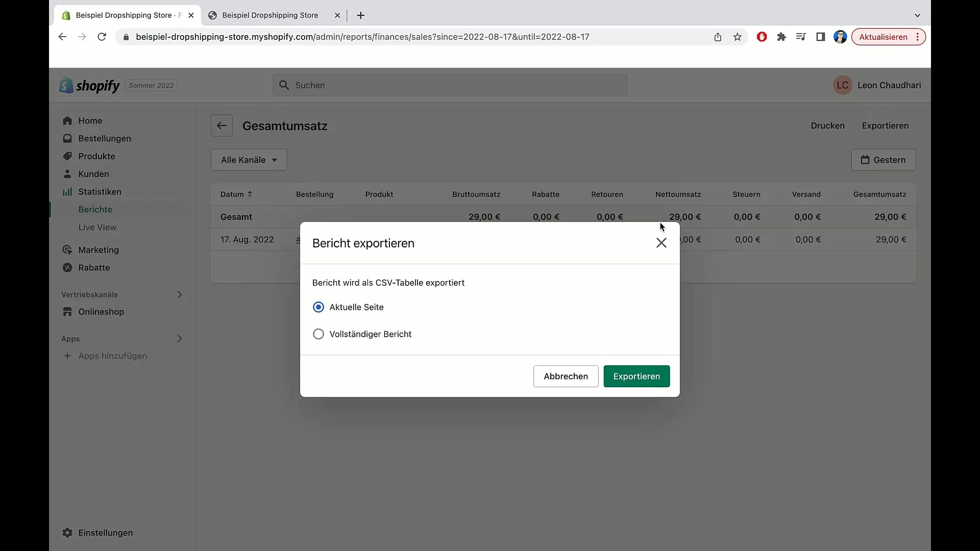The height and width of the screenshot is (551, 980).
Task: Click the browser back arrow
Action: 62,37
